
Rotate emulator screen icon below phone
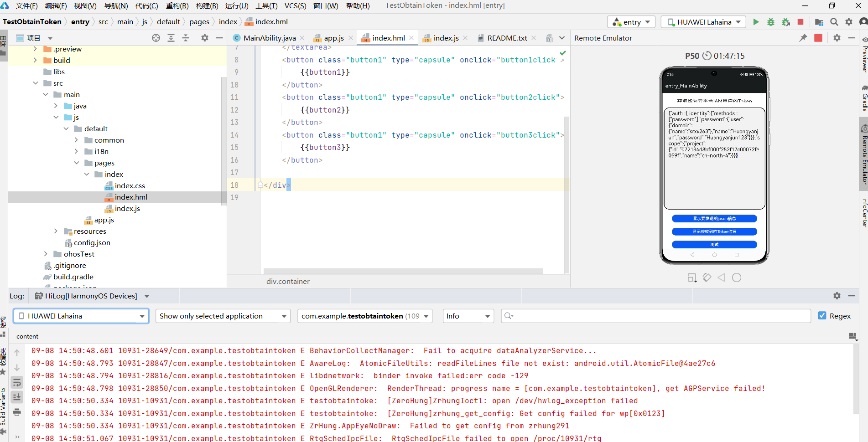pyautogui.click(x=707, y=278)
